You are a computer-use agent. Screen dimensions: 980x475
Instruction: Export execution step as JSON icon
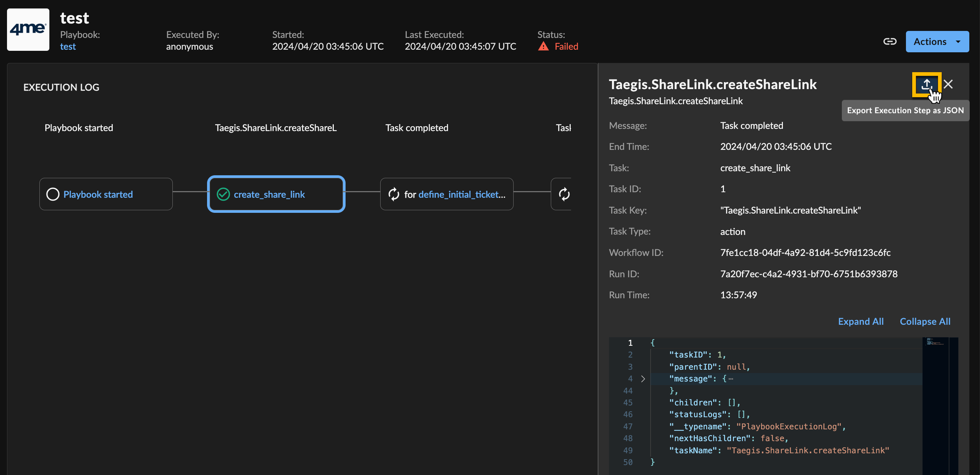[926, 84]
